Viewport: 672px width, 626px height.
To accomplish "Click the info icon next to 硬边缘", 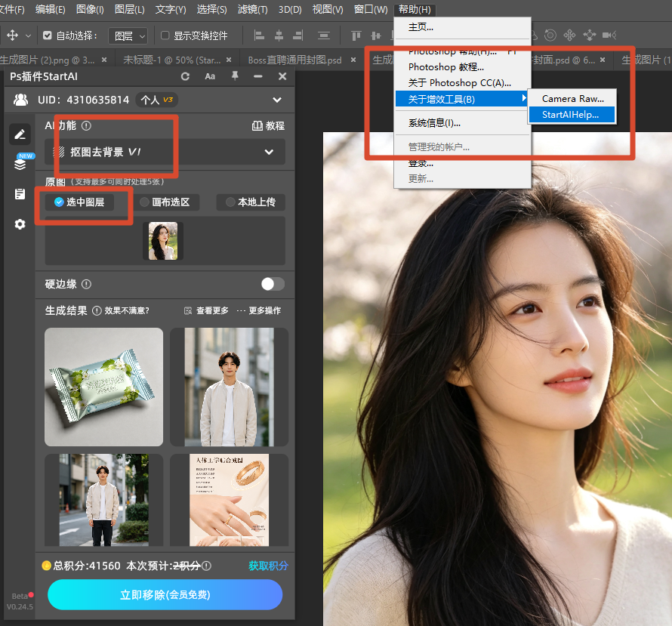I will tap(86, 284).
